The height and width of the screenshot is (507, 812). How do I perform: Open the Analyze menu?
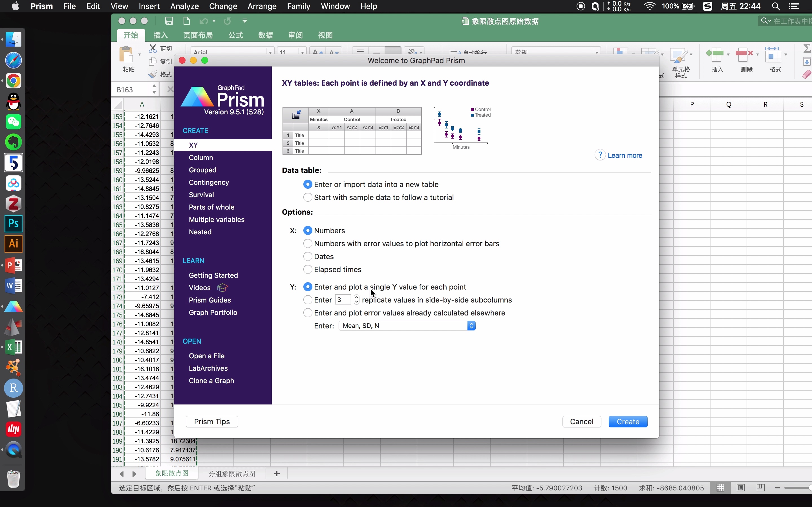pos(184,6)
